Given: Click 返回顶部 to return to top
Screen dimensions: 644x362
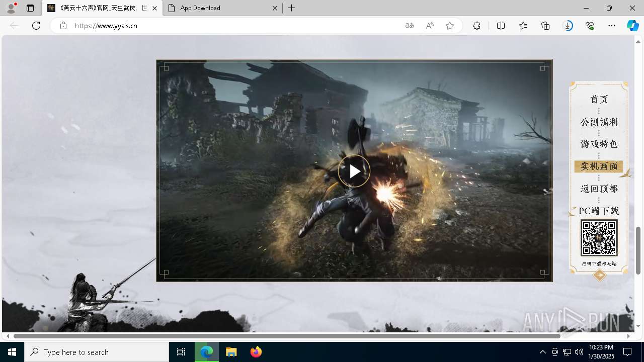Looking at the screenshot, I should [599, 189].
